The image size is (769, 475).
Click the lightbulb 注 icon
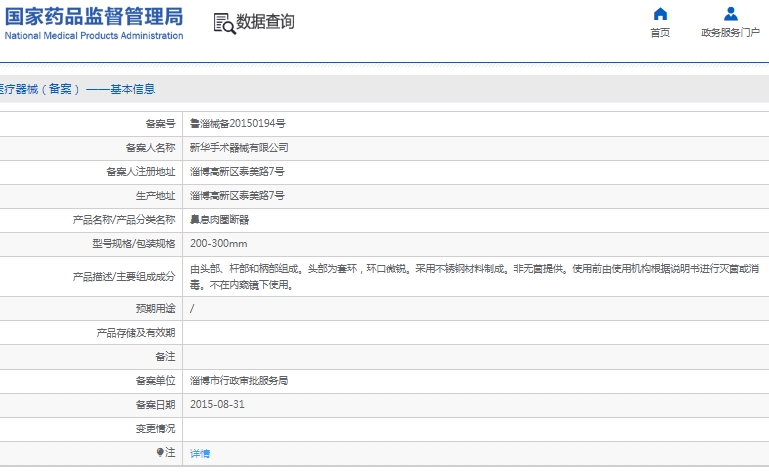(x=160, y=452)
